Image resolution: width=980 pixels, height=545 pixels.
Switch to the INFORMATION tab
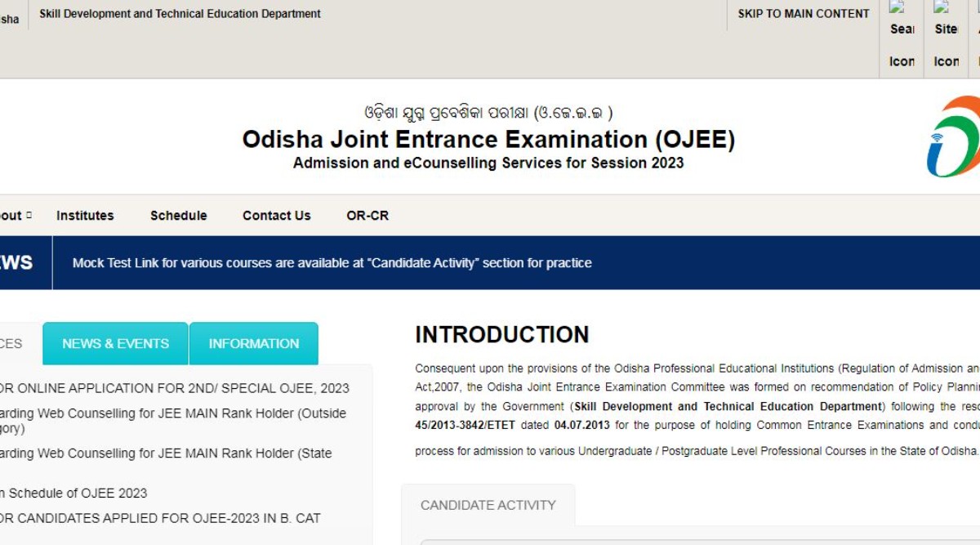coord(253,344)
